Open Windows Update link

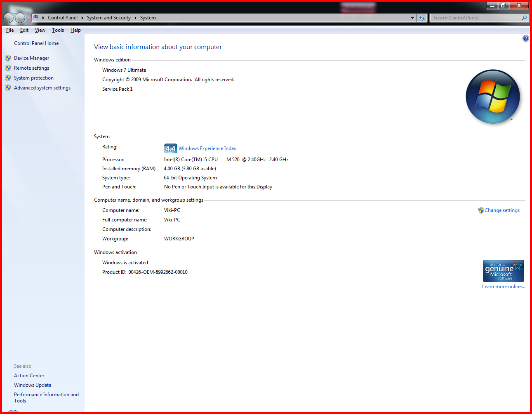(33, 385)
